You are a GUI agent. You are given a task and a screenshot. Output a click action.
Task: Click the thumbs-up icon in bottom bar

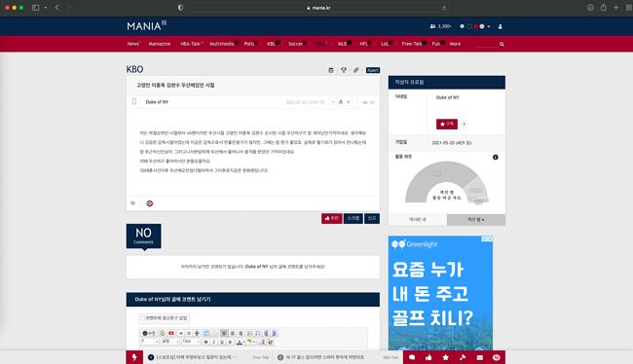pyautogui.click(x=428, y=357)
